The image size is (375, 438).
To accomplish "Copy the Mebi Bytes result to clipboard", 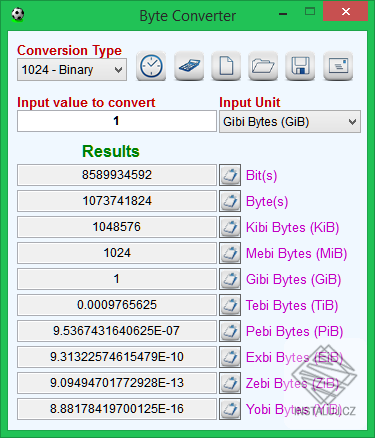I will (230, 253).
